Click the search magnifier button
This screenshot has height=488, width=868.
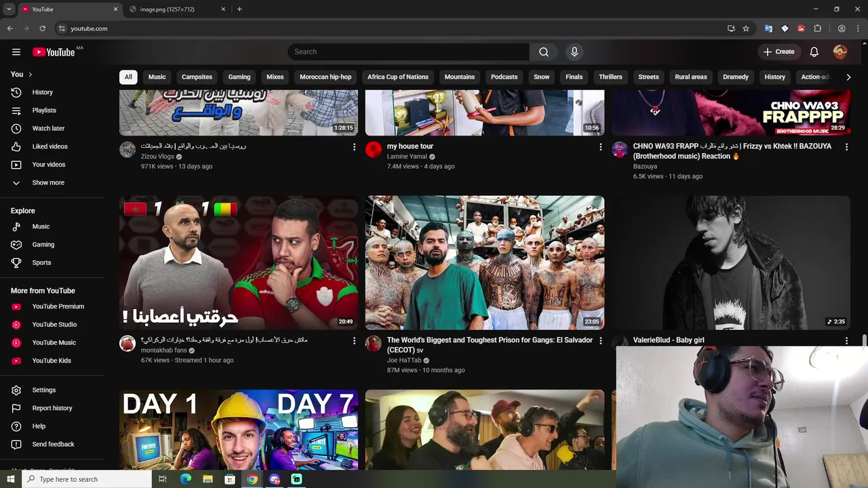544,52
